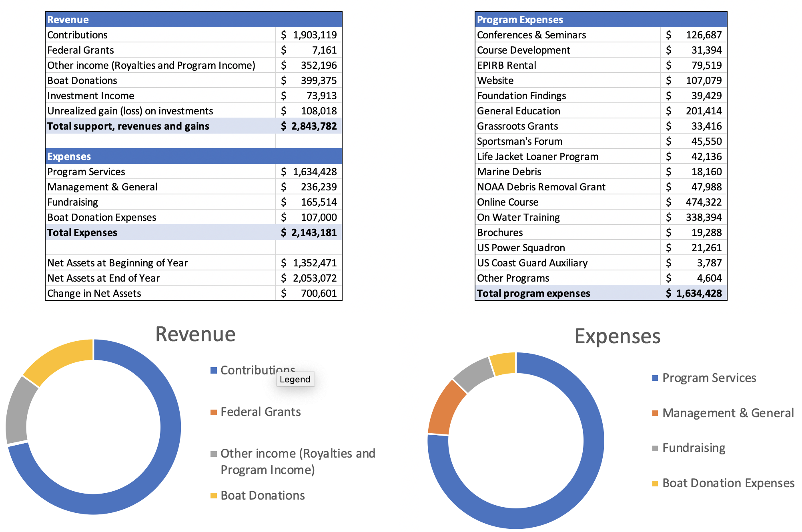The width and height of the screenshot is (802, 532).
Task: Click the blue Contributions legend swatch
Action: click(x=214, y=370)
